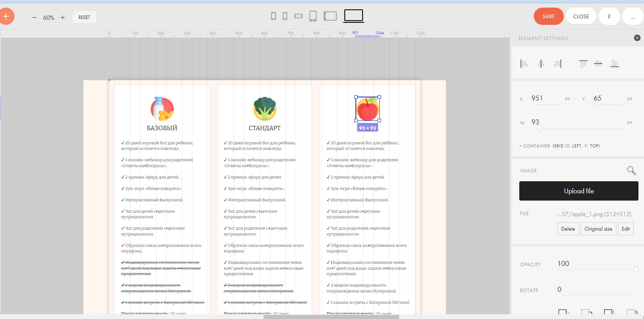The image size is (644, 319).
Task: Click the Original size button
Action: (598, 229)
